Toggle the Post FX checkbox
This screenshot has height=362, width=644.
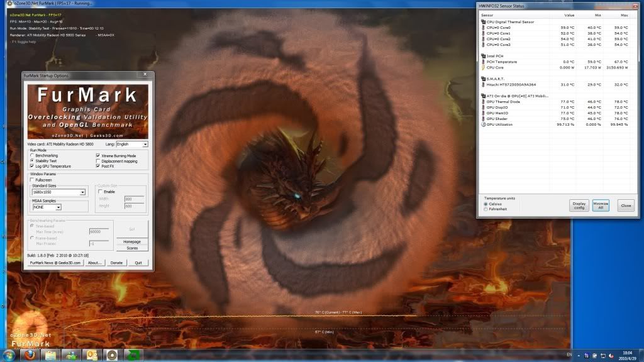[x=97, y=166]
